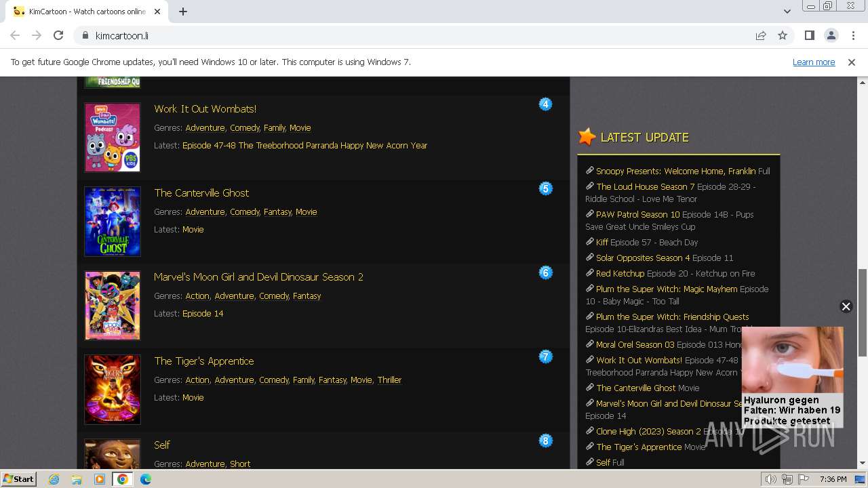
Task: Click the Chrome taskbar icon
Action: tap(123, 479)
